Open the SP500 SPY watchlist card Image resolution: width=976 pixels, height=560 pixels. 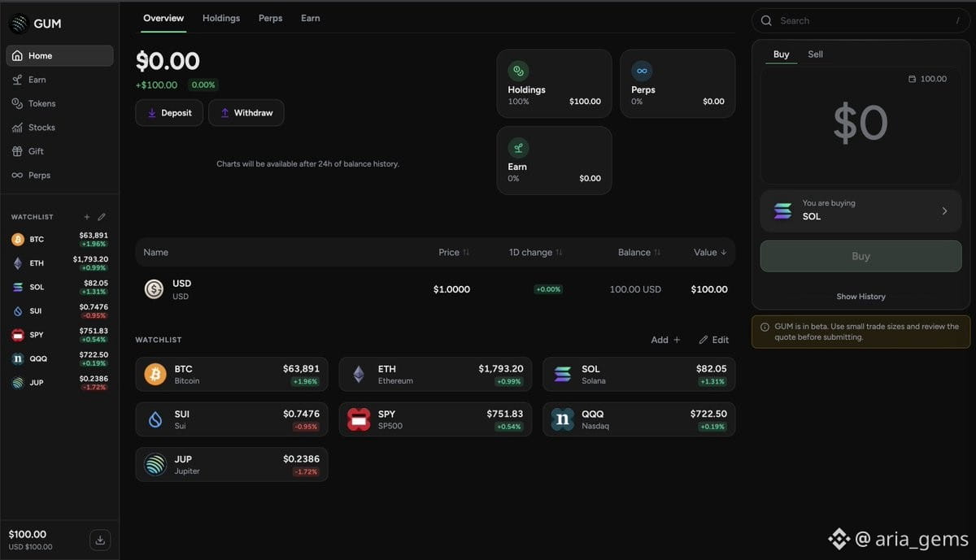point(436,419)
